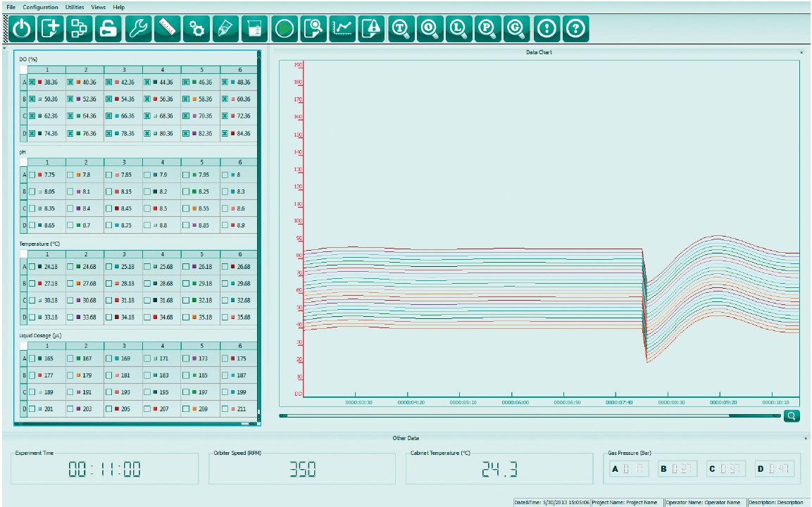
Task: Close the Data Chart panel
Action: [x=801, y=52]
